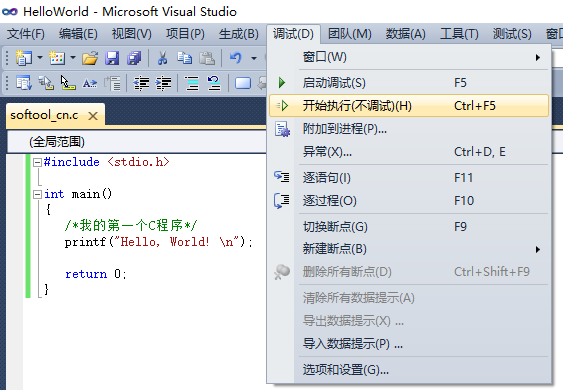The width and height of the screenshot is (563, 390).
Task: Undo last action with blue arrow icon
Action: [x=236, y=58]
